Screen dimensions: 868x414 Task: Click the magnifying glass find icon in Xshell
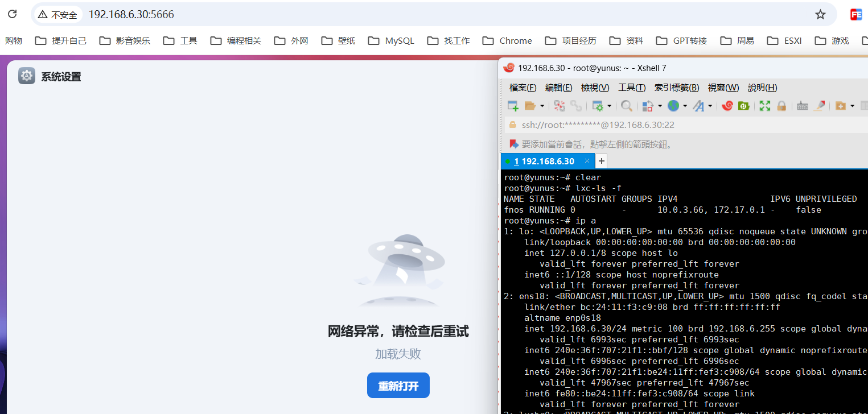627,106
